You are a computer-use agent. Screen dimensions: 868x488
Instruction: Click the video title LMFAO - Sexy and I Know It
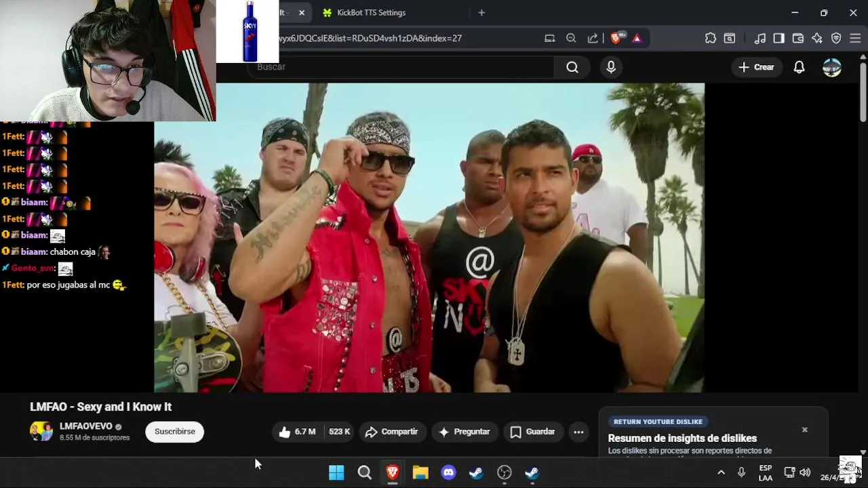100,407
